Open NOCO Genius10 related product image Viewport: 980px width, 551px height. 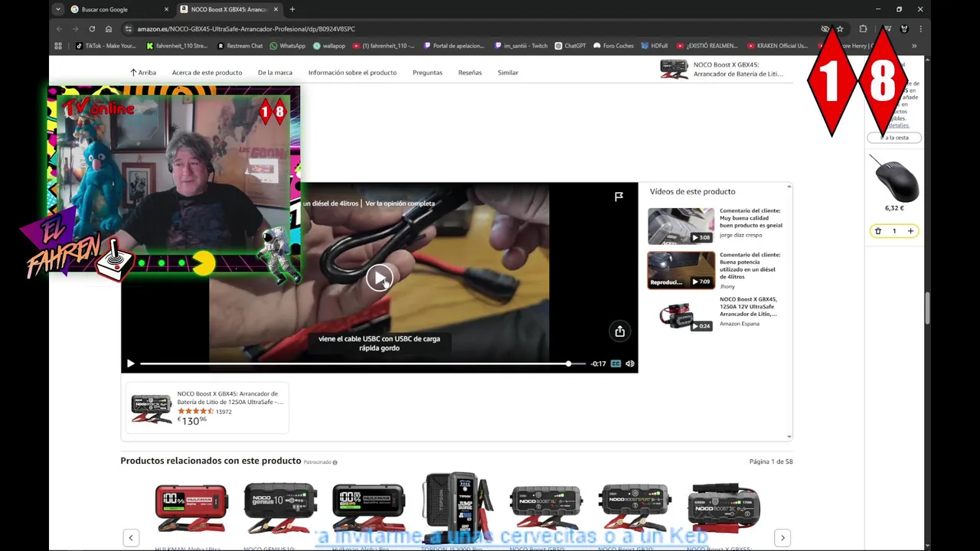click(279, 508)
